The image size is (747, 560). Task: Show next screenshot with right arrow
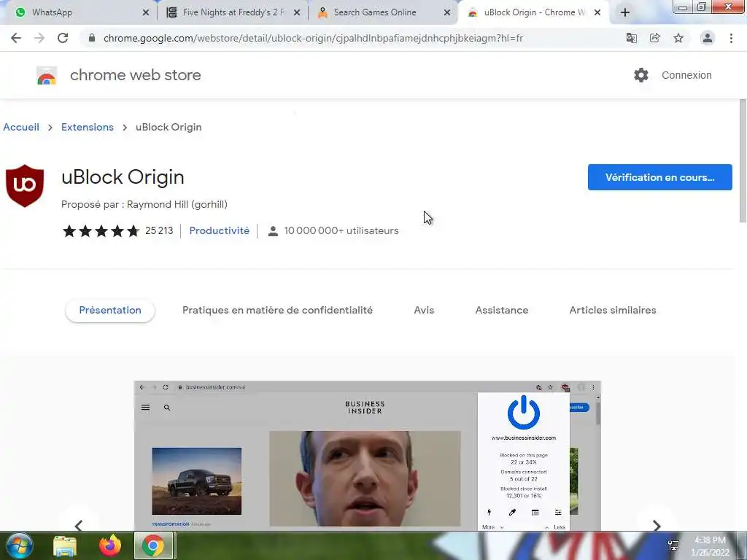click(657, 525)
